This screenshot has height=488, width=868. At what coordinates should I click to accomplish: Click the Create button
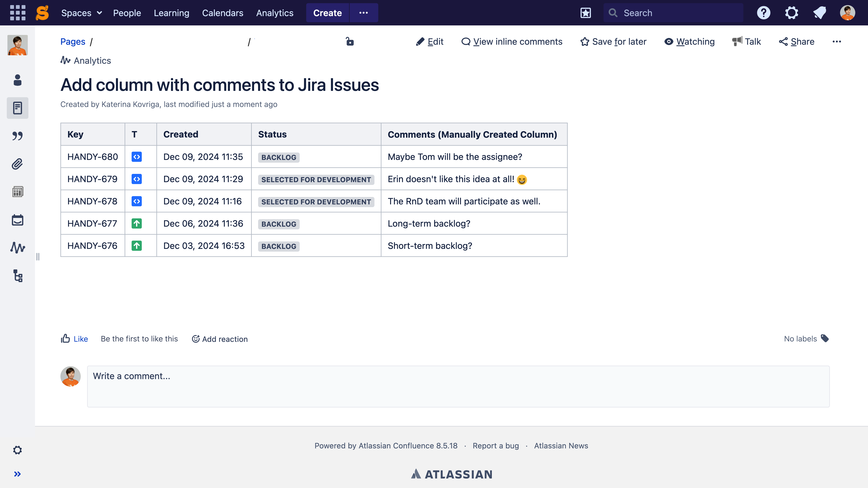[x=327, y=13]
